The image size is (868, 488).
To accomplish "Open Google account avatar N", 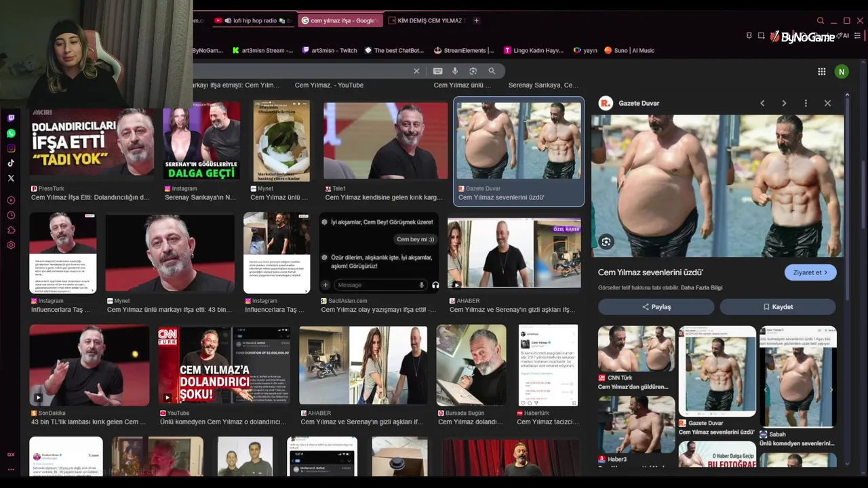I will [x=842, y=71].
